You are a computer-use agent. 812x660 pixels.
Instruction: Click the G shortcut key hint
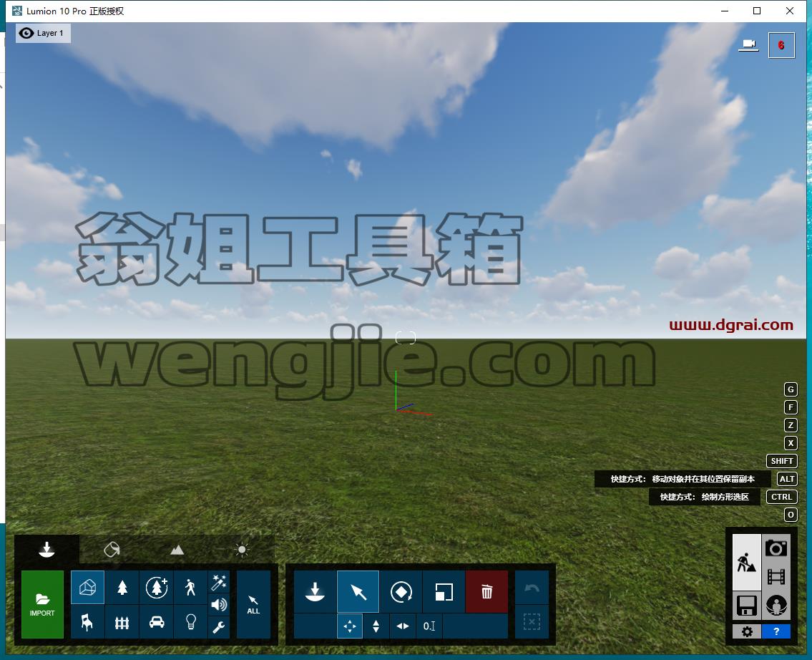pos(791,389)
